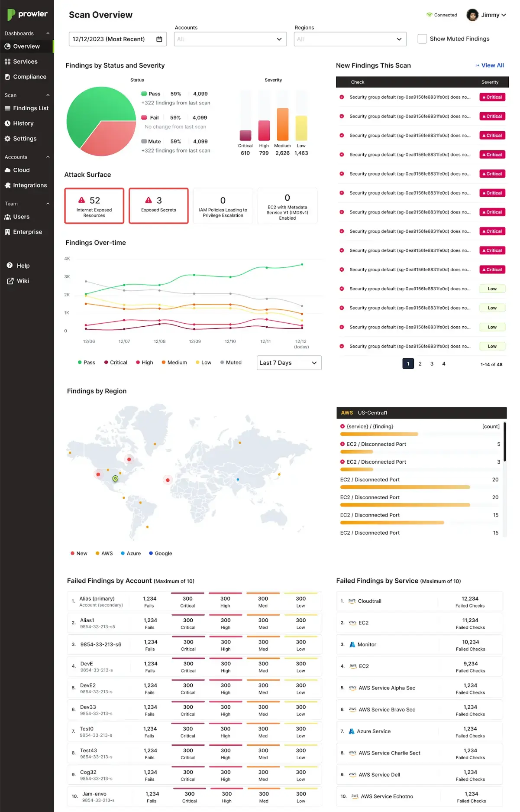Open Services grid icon in sidebar
The height and width of the screenshot is (812, 520).
pyautogui.click(x=7, y=62)
